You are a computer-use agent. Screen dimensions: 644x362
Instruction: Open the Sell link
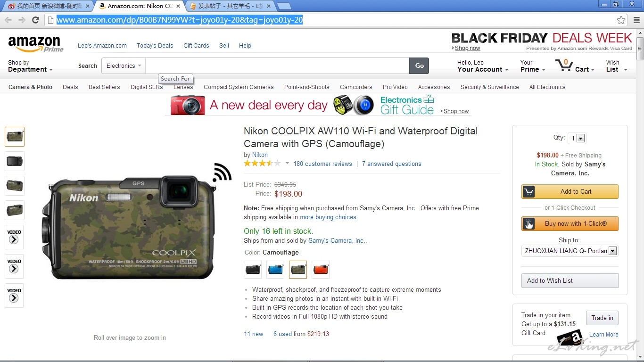point(224,46)
